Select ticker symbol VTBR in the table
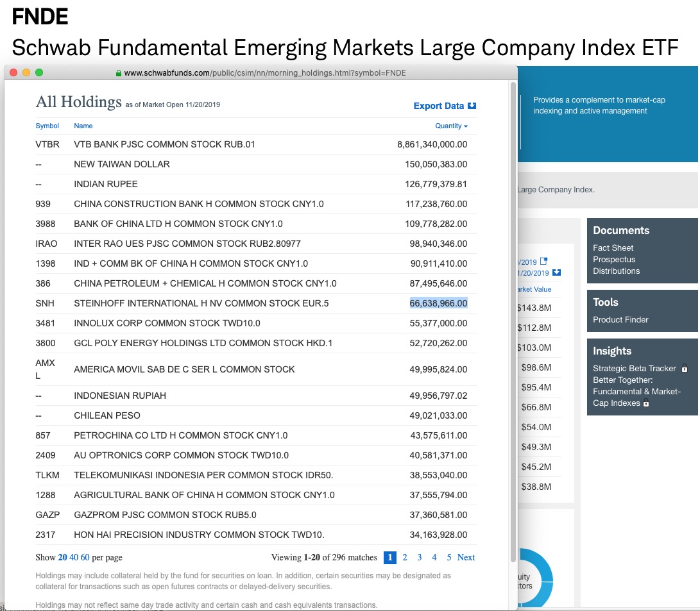This screenshot has height=611, width=700. (47, 144)
